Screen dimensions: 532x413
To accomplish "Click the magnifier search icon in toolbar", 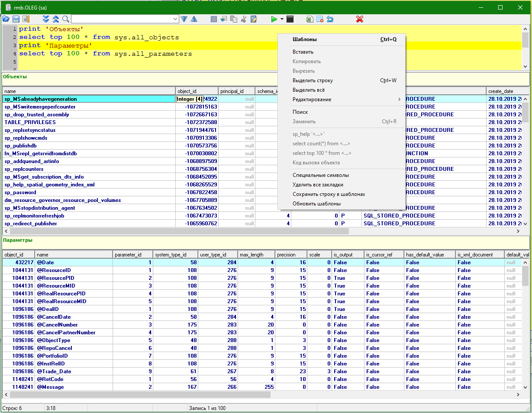I will 66,19.
